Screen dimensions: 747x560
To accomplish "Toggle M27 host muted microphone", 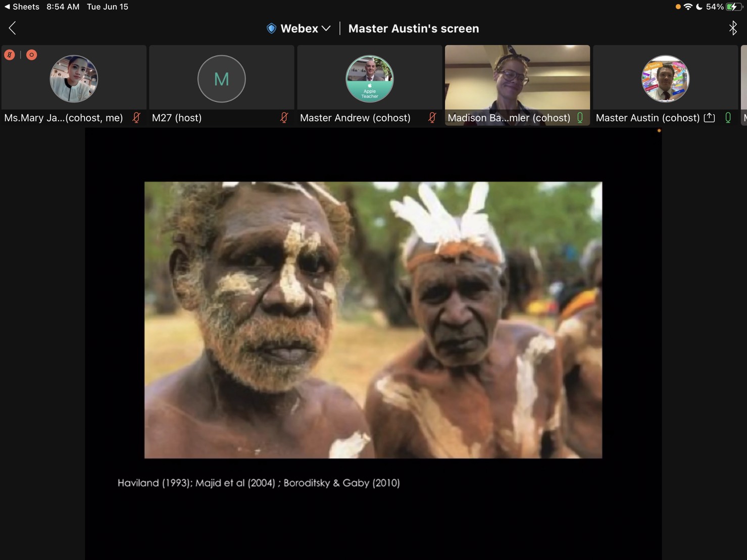I will pos(284,118).
